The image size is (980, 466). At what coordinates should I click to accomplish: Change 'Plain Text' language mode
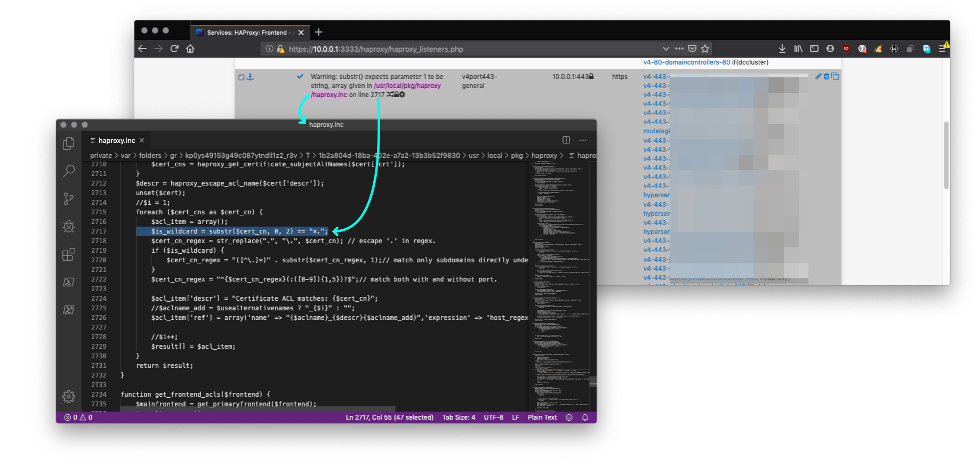click(x=542, y=417)
